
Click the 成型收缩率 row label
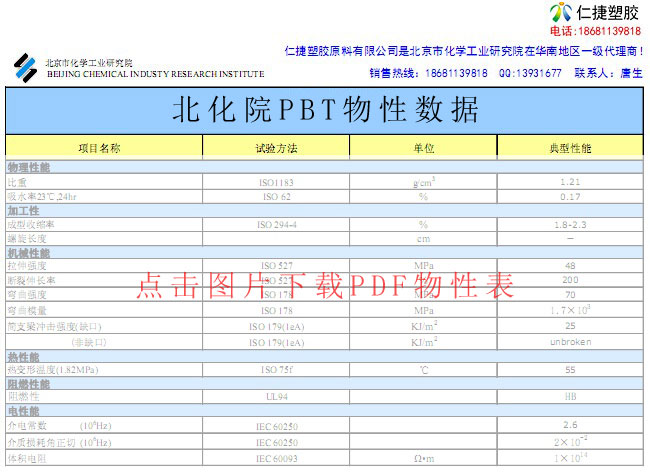click(x=31, y=225)
